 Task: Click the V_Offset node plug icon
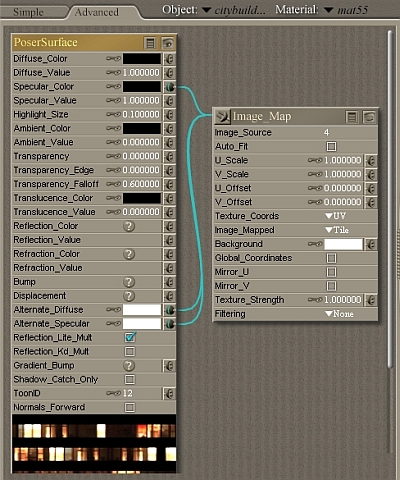coord(371,202)
